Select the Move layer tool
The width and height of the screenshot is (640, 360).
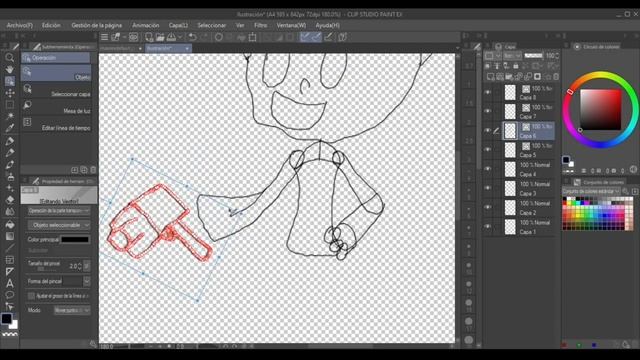pyautogui.click(x=10, y=93)
